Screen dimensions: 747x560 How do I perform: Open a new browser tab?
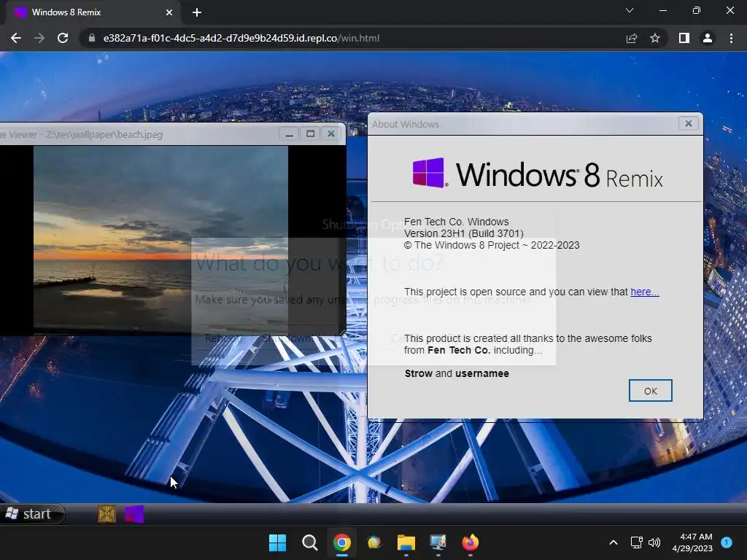[x=197, y=12]
